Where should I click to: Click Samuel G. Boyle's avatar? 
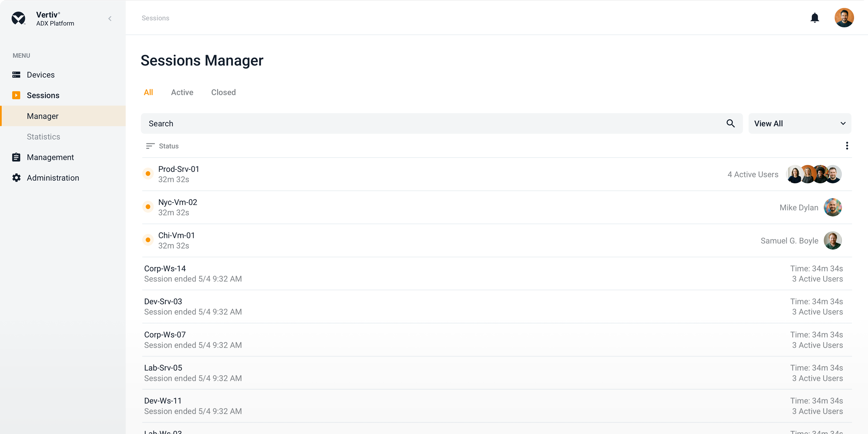pos(833,240)
